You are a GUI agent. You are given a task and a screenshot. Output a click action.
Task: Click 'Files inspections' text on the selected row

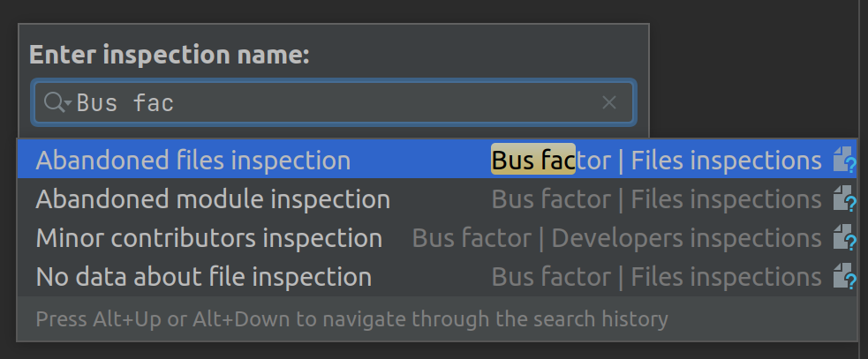pyautogui.click(x=726, y=161)
